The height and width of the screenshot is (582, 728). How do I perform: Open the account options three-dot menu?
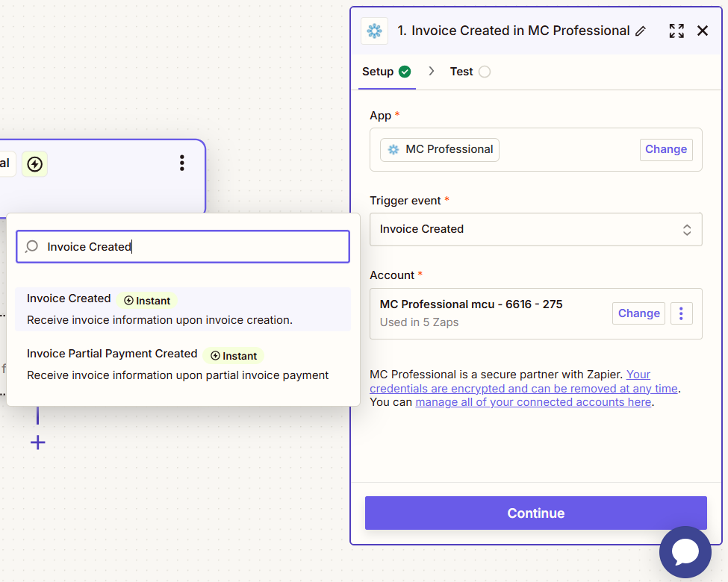(x=681, y=313)
